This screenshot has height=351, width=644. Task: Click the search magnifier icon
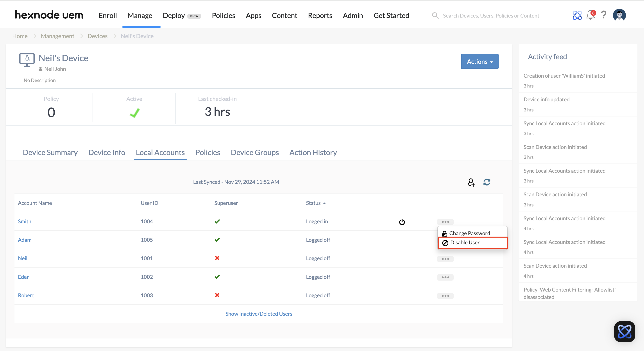(435, 16)
